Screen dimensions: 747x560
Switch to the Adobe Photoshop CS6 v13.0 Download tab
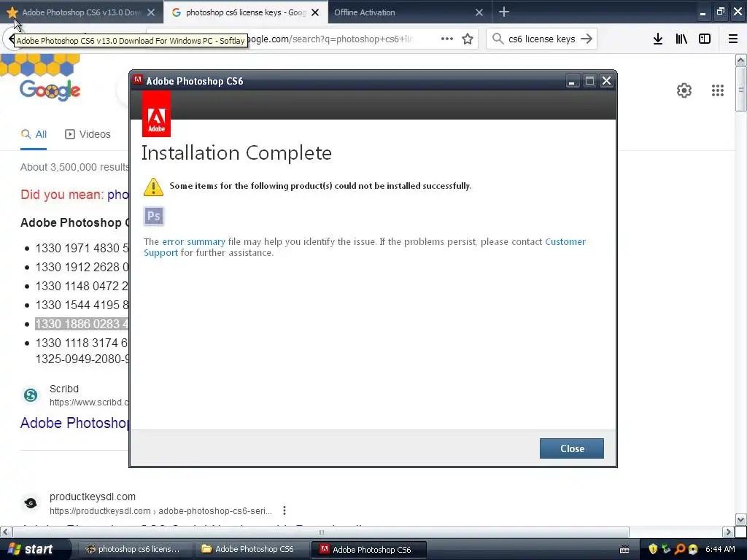coord(81,12)
